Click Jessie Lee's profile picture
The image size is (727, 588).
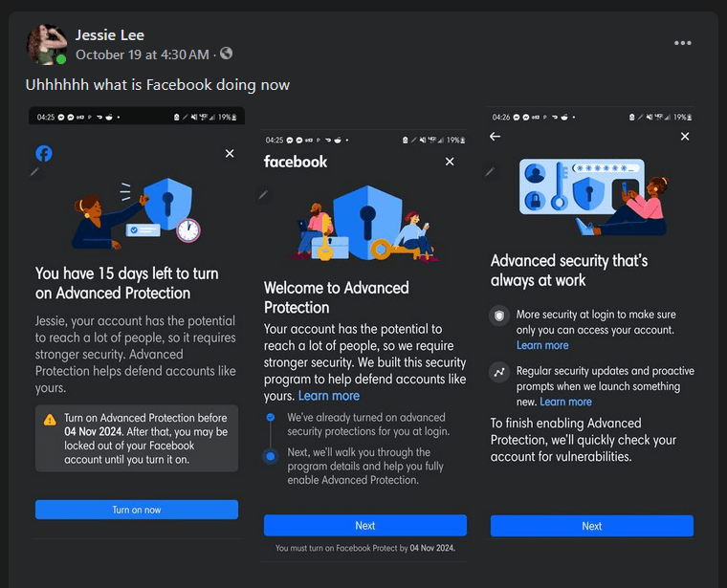[x=46, y=44]
